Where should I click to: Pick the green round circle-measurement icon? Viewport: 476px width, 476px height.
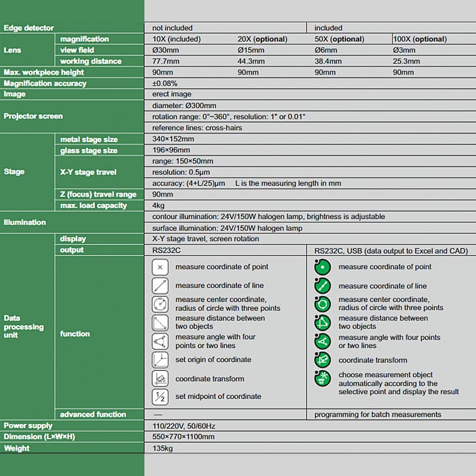coord(323,304)
